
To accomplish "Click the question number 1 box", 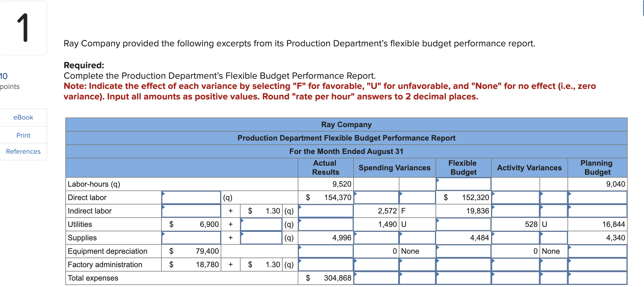I will [x=23, y=28].
